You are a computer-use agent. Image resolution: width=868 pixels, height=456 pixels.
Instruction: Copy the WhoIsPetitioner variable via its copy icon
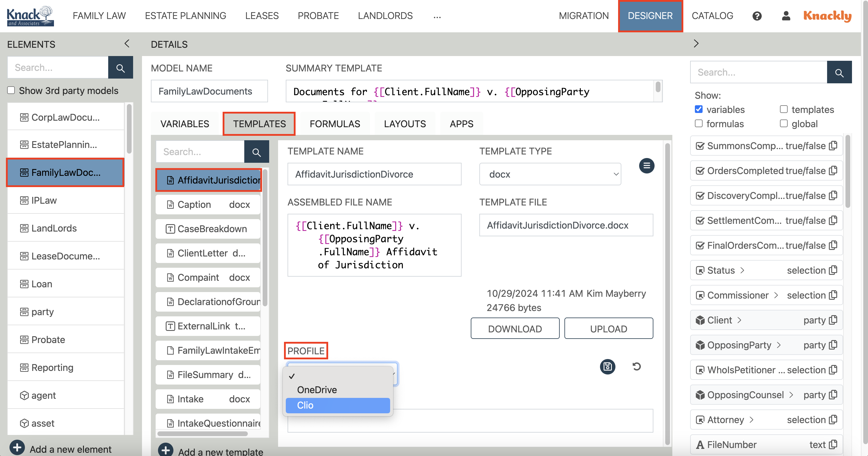click(833, 370)
